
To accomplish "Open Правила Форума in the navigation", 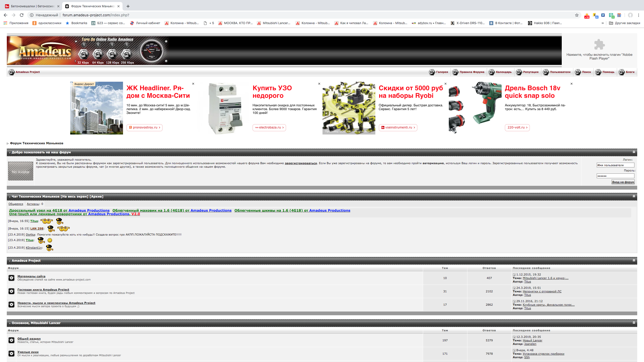I will click(x=468, y=72).
